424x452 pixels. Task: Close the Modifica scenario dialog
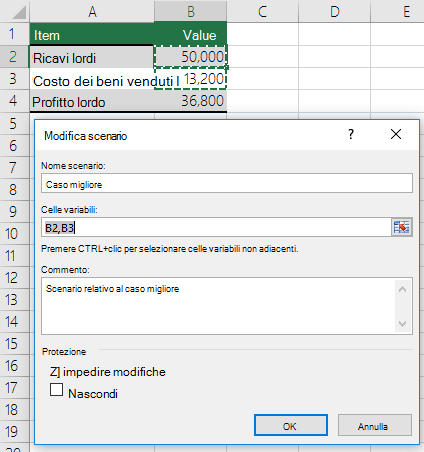396,134
